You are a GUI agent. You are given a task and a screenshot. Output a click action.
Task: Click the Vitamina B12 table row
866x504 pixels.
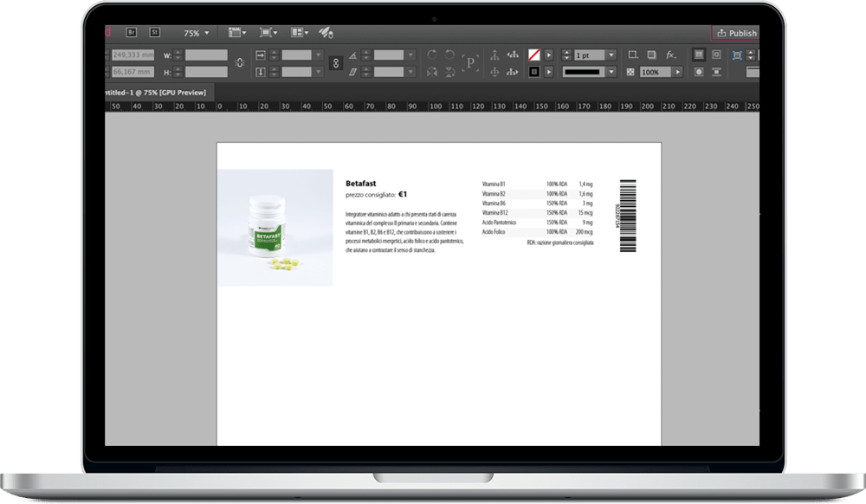point(538,212)
